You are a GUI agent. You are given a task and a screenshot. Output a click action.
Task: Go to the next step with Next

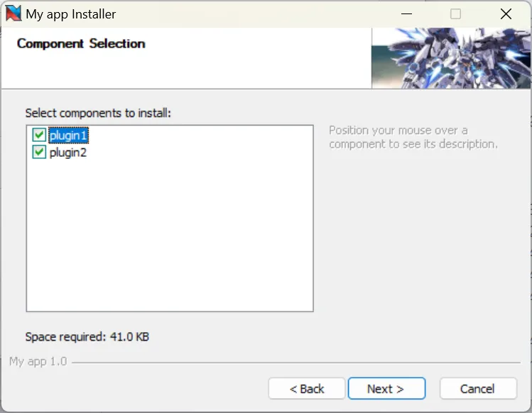point(385,388)
